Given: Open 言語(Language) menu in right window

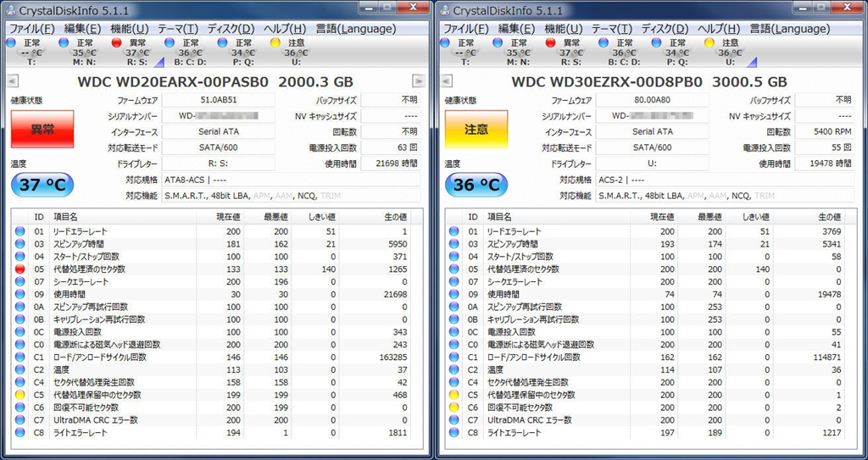Looking at the screenshot, I should point(789,29).
